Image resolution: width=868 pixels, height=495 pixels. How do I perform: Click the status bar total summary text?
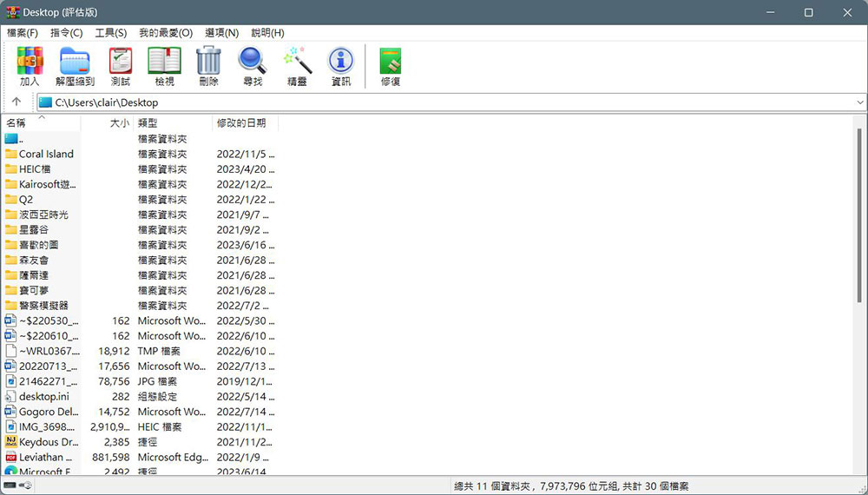(x=571, y=486)
